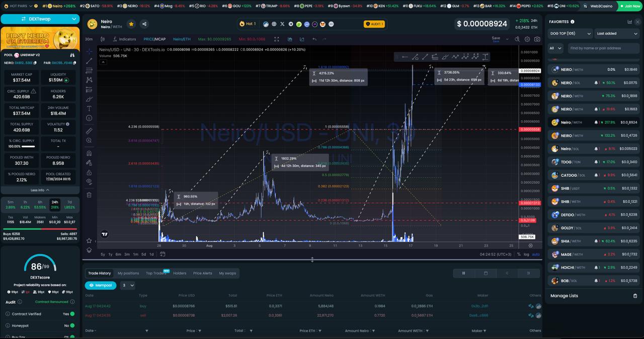Select the 7d performance tab
644x339 pixels.
click(69, 205)
